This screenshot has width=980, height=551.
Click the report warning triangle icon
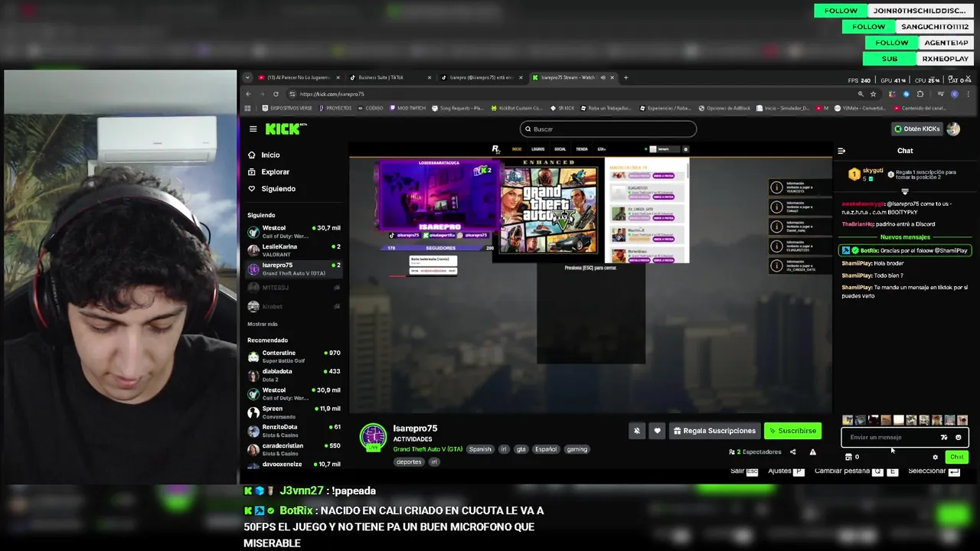(x=812, y=452)
